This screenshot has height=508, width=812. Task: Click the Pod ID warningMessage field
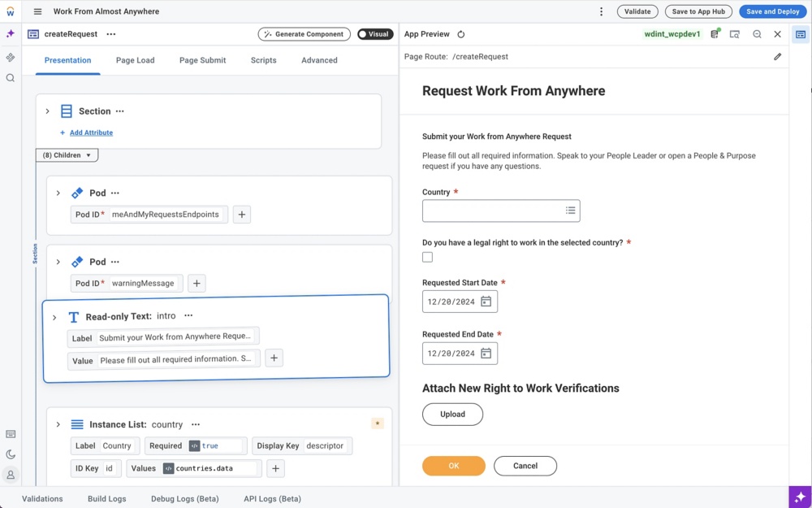point(143,283)
